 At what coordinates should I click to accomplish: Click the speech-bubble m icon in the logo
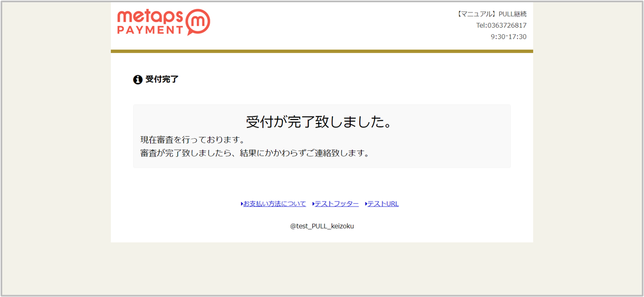coord(197,22)
